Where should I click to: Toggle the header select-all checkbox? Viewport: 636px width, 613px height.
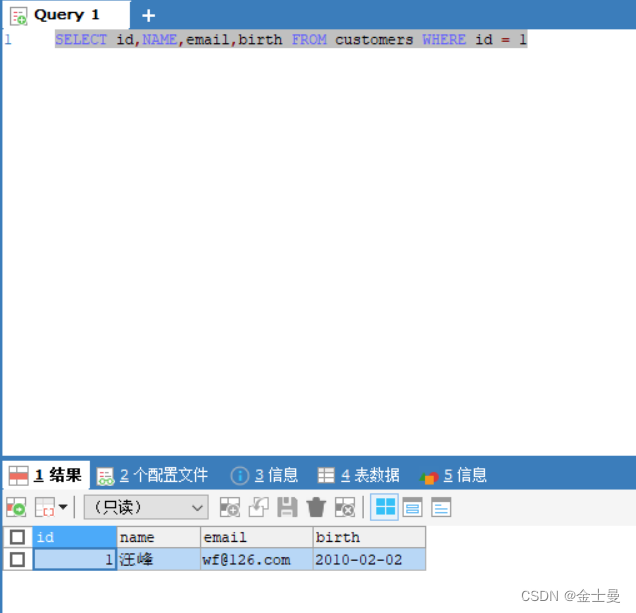17,537
